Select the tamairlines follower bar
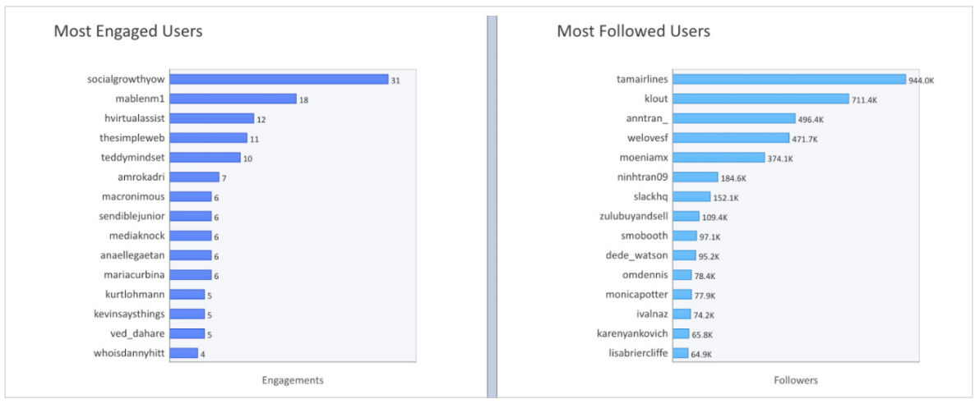 click(x=788, y=80)
